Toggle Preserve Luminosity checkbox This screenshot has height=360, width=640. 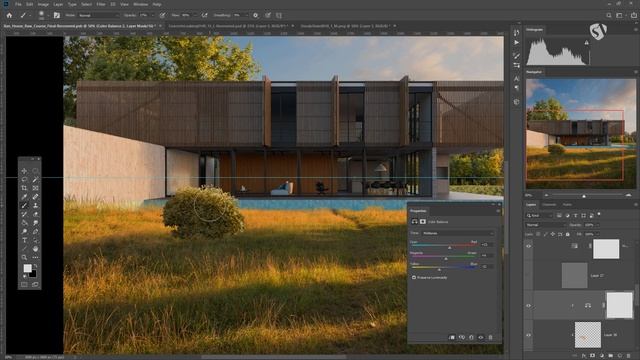coord(414,278)
